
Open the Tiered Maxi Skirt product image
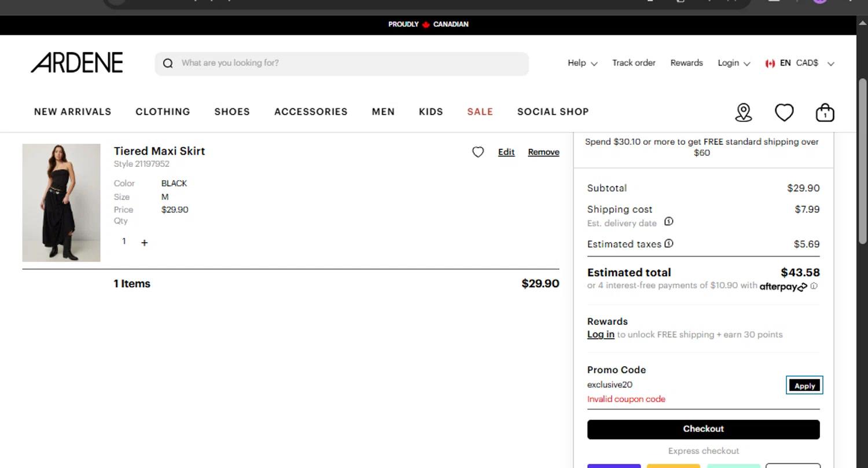point(61,203)
